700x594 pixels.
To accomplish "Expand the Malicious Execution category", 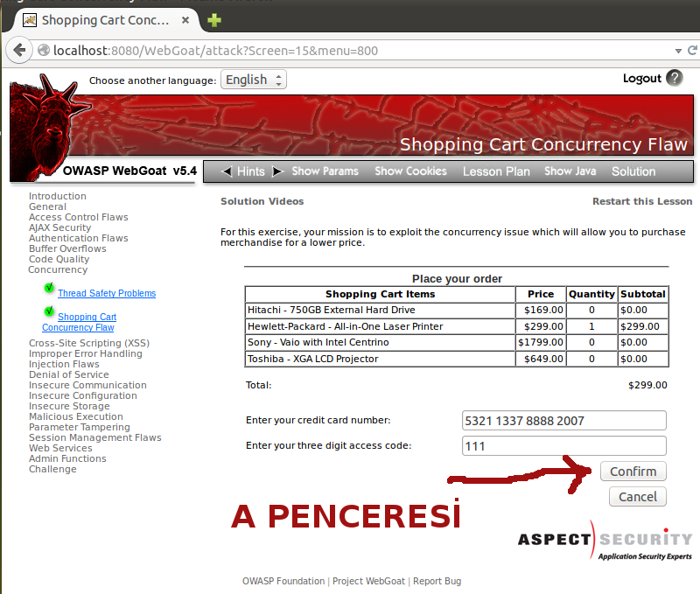I will click(x=76, y=416).
